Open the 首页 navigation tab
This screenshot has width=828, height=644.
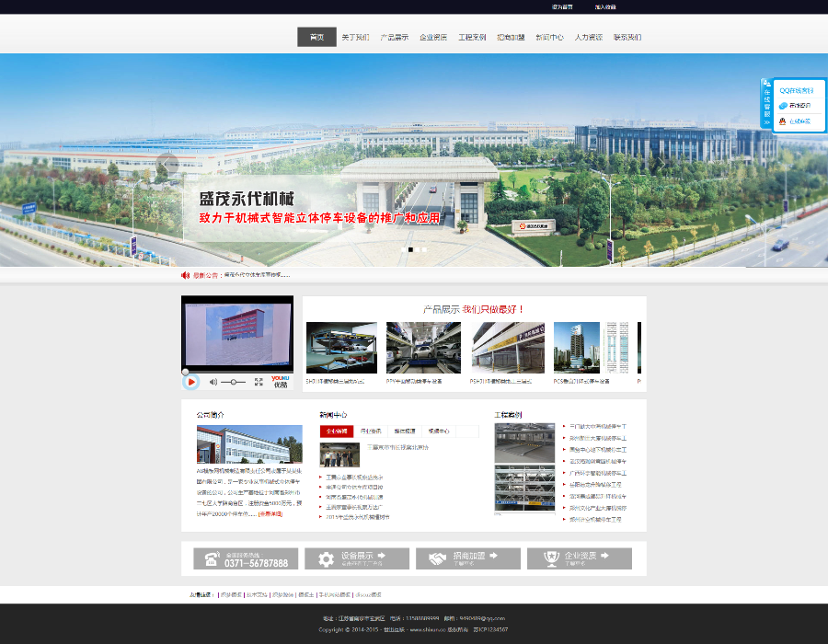click(316, 37)
